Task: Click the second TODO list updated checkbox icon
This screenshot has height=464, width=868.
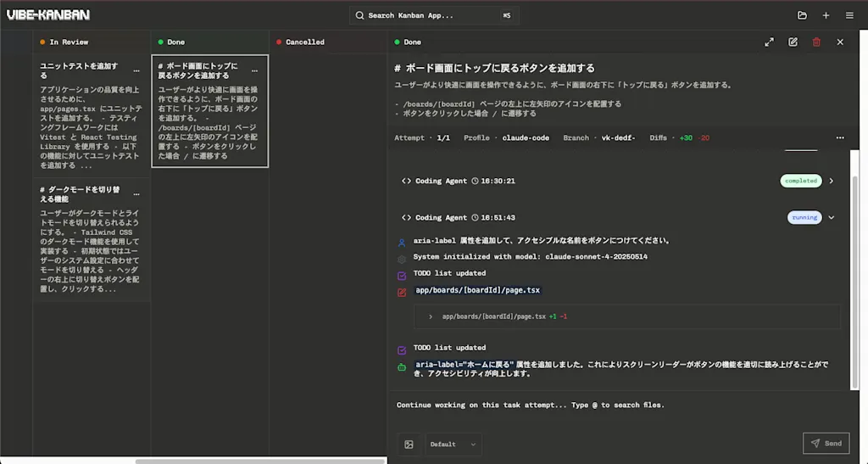Action: point(402,350)
